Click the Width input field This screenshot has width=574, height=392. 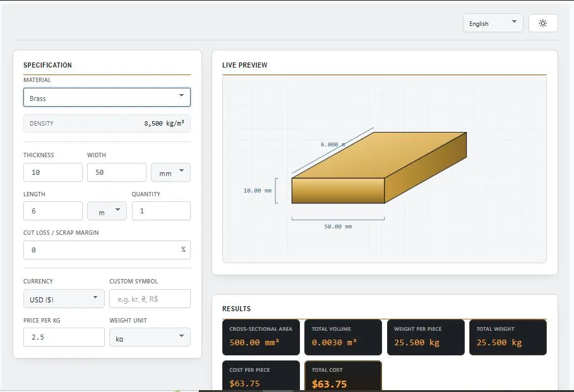(x=116, y=172)
